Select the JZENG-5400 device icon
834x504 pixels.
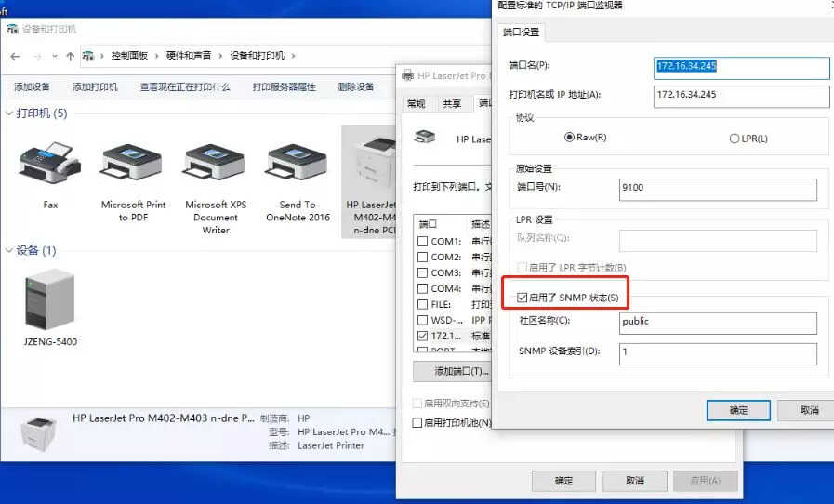50,300
